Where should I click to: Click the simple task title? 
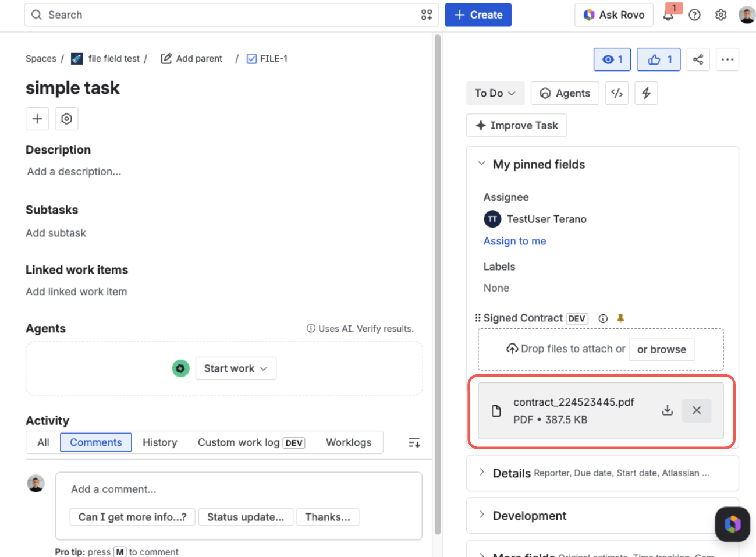tap(73, 88)
